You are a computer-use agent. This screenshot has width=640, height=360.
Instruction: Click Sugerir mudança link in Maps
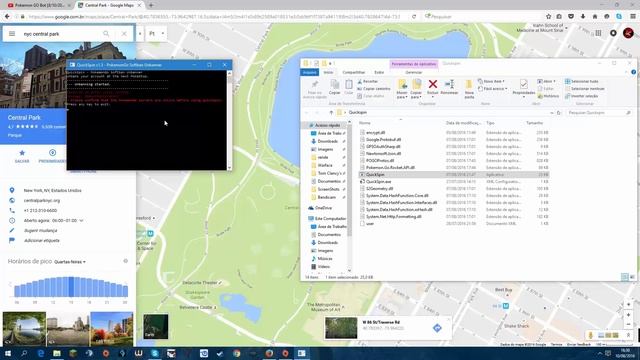[40, 231]
